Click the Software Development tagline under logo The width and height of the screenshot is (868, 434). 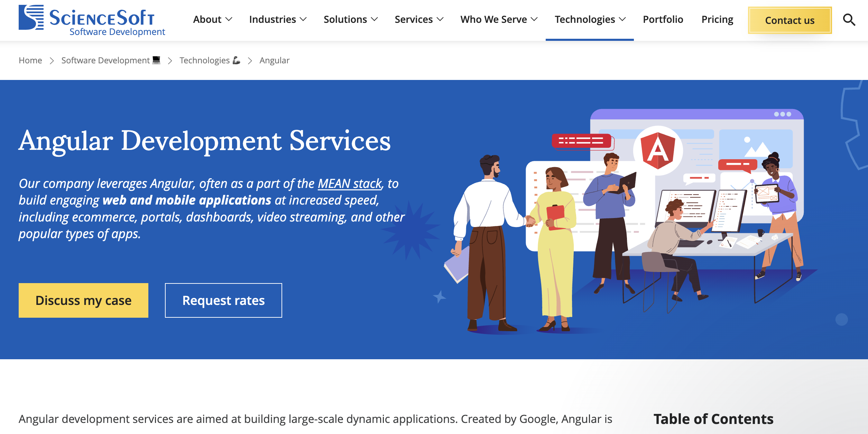pos(117,32)
